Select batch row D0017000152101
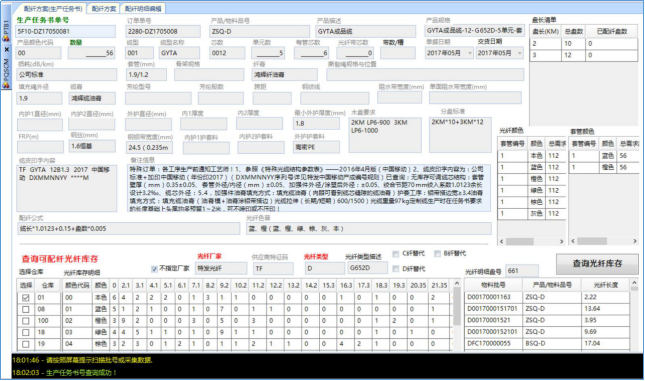 tap(547, 332)
